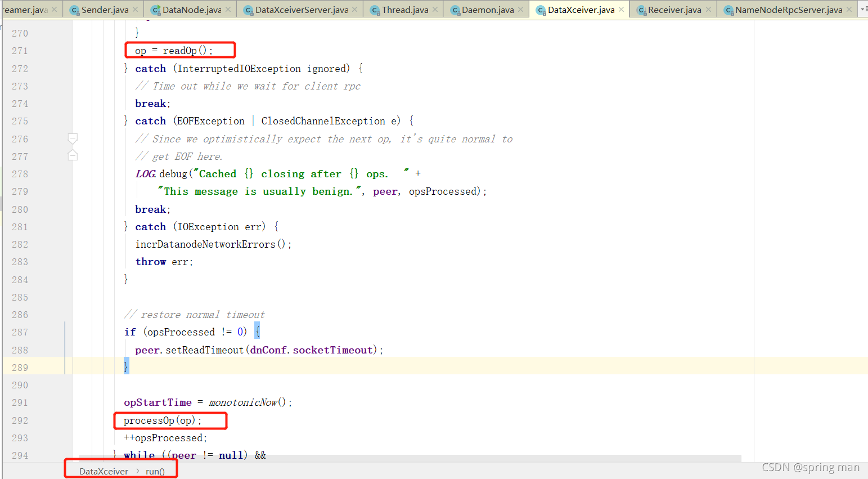Click 'if (opsProcessed != 0)' condition
The width and height of the screenshot is (868, 479).
[186, 332]
